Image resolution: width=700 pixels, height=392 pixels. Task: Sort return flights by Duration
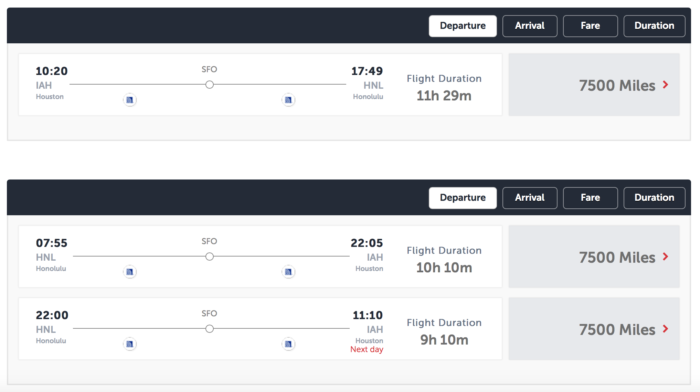[654, 198]
